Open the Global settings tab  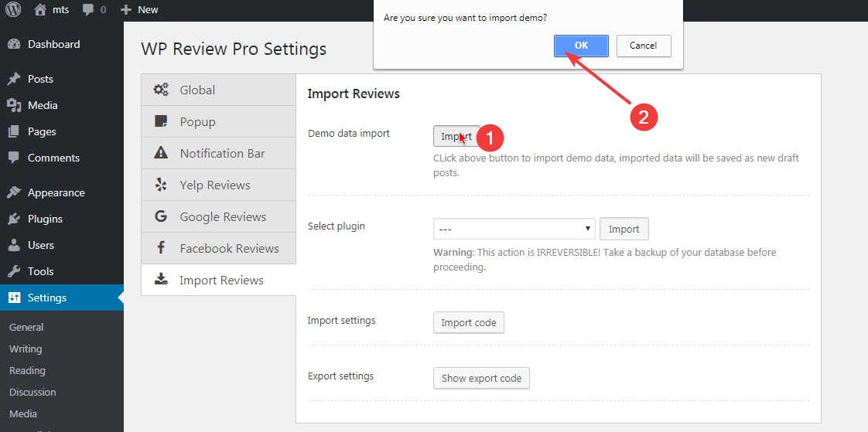point(219,90)
